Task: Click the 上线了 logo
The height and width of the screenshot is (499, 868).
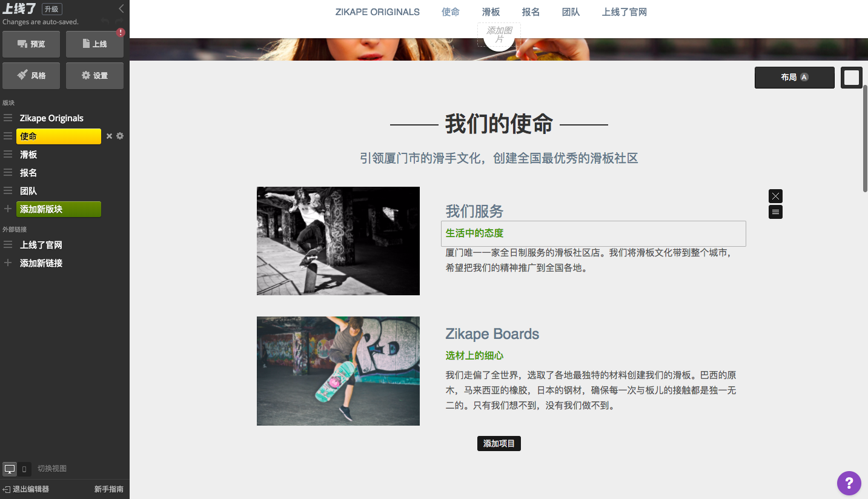Action: 19,9
